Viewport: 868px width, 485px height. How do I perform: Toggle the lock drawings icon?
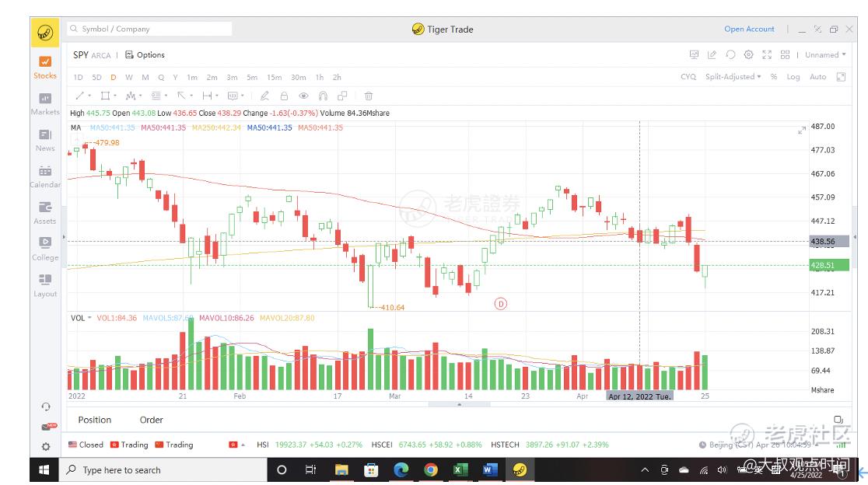[284, 96]
